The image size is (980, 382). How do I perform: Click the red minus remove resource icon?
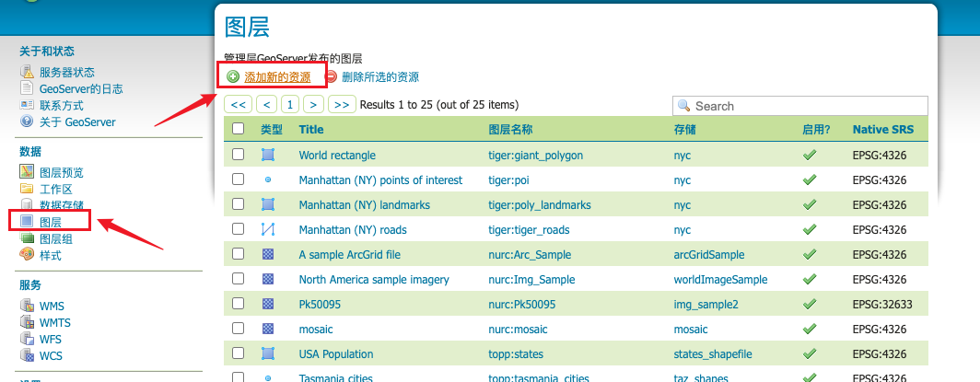tap(331, 76)
